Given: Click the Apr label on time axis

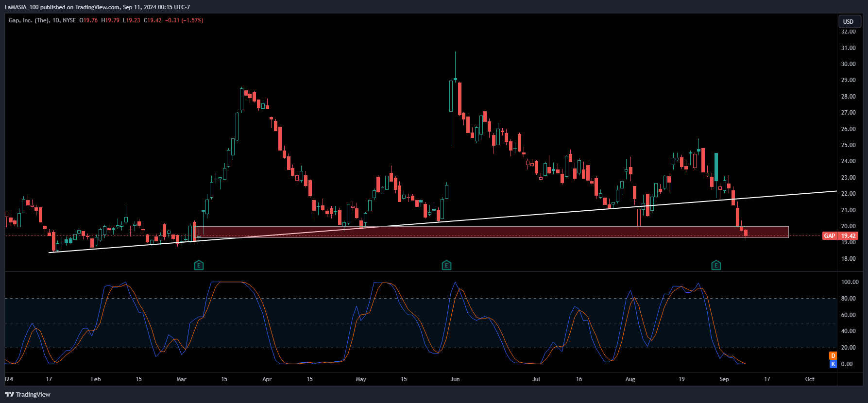Looking at the screenshot, I should point(267,379).
